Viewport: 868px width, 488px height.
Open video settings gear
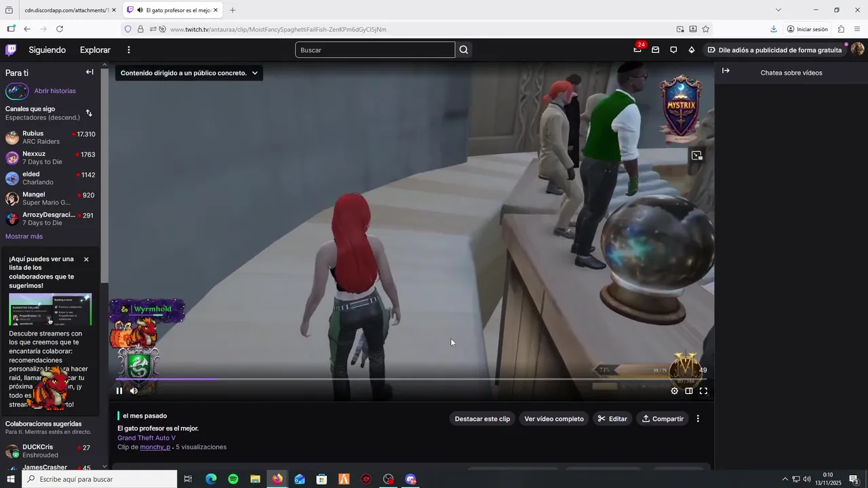(x=674, y=390)
